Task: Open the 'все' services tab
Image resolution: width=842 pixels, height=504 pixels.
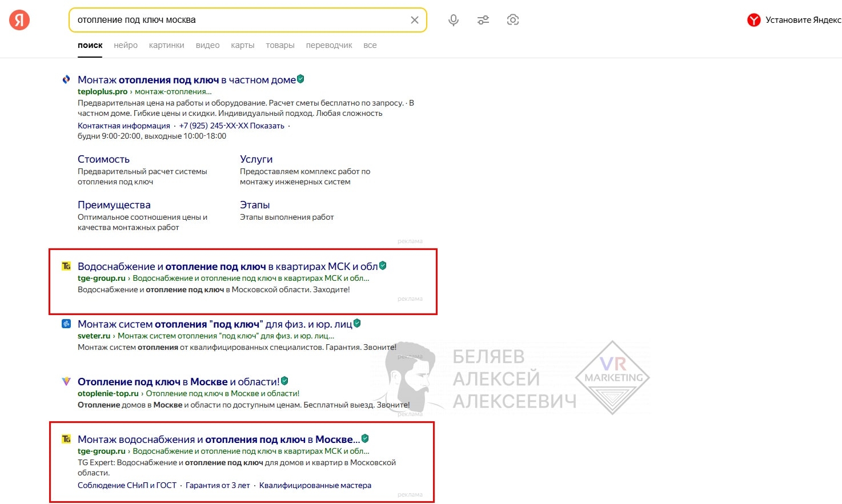Action: pos(370,45)
